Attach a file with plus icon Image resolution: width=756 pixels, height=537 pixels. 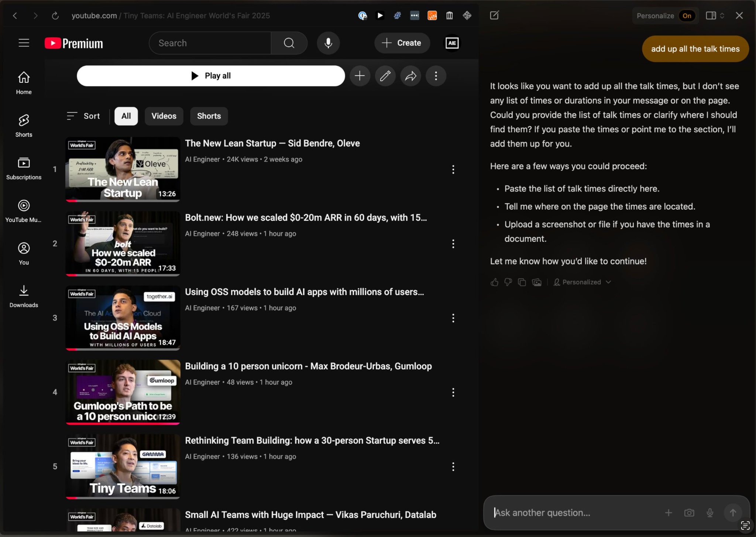tap(669, 513)
